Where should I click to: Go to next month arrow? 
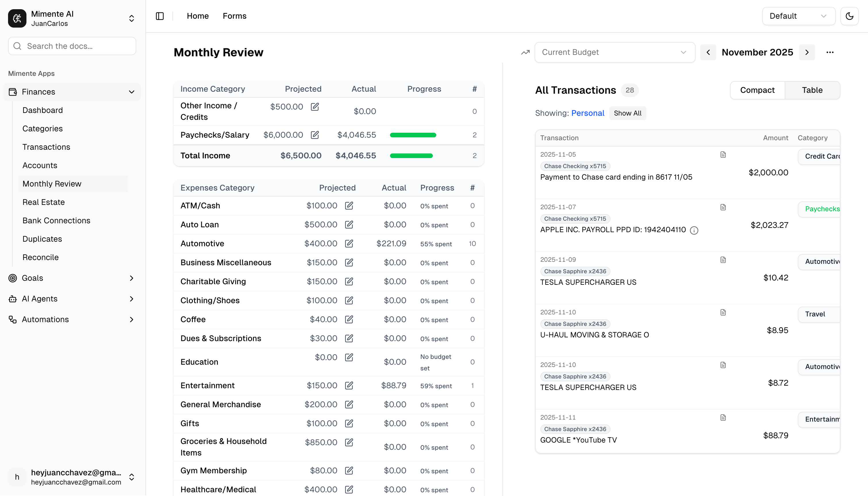(807, 52)
